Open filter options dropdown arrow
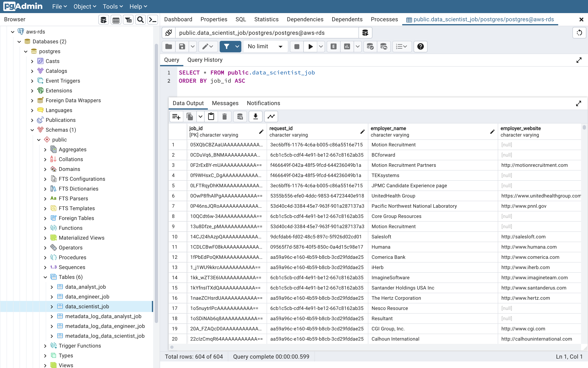588x368 pixels. point(237,46)
